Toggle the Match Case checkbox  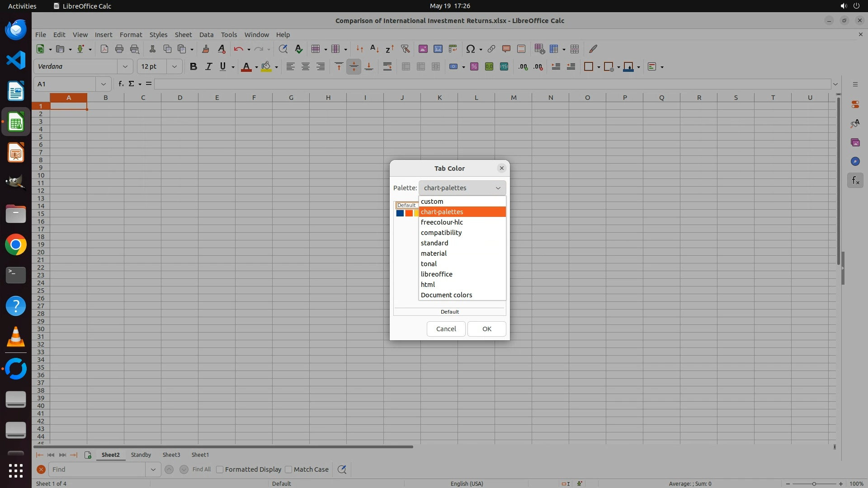(288, 469)
